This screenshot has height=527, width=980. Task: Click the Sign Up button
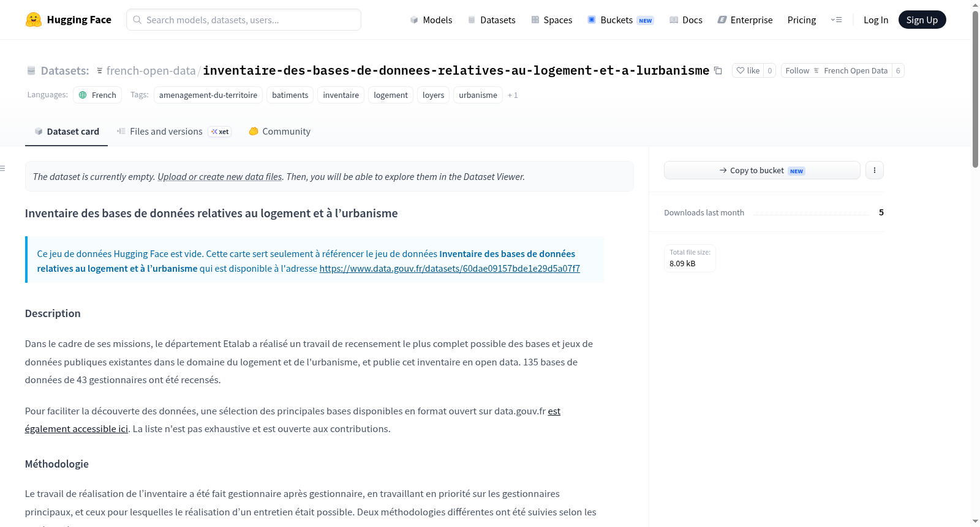pos(922,20)
